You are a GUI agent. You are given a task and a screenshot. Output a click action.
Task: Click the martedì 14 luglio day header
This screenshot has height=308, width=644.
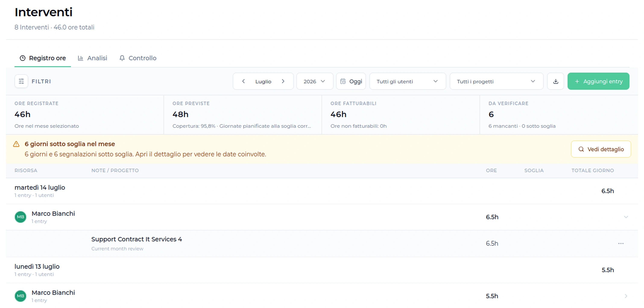point(322,191)
